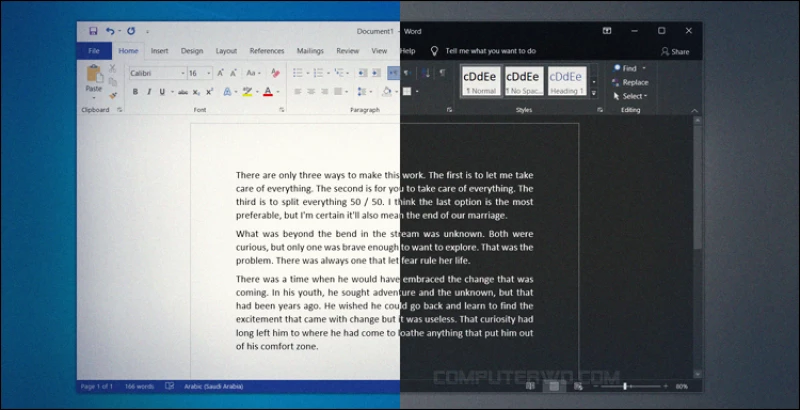Click the Sort A-Z icon
800x410 pixels.
pos(425,73)
